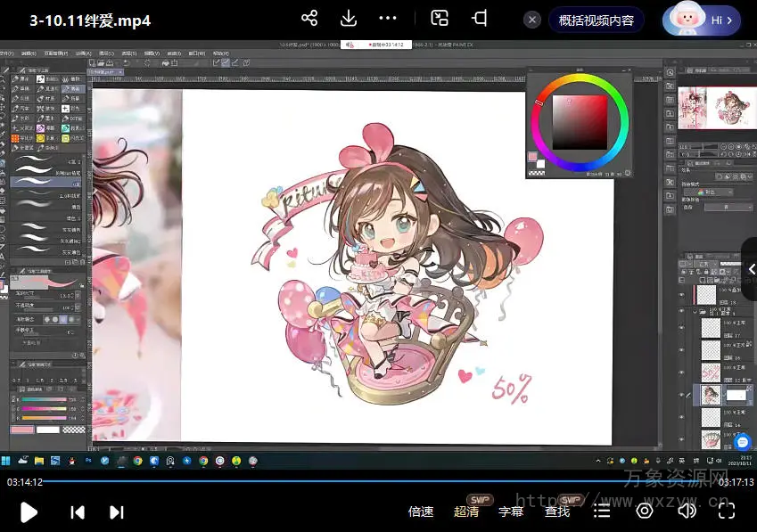Open the three-dot more options menu
The width and height of the screenshot is (757, 532).
pos(388,19)
